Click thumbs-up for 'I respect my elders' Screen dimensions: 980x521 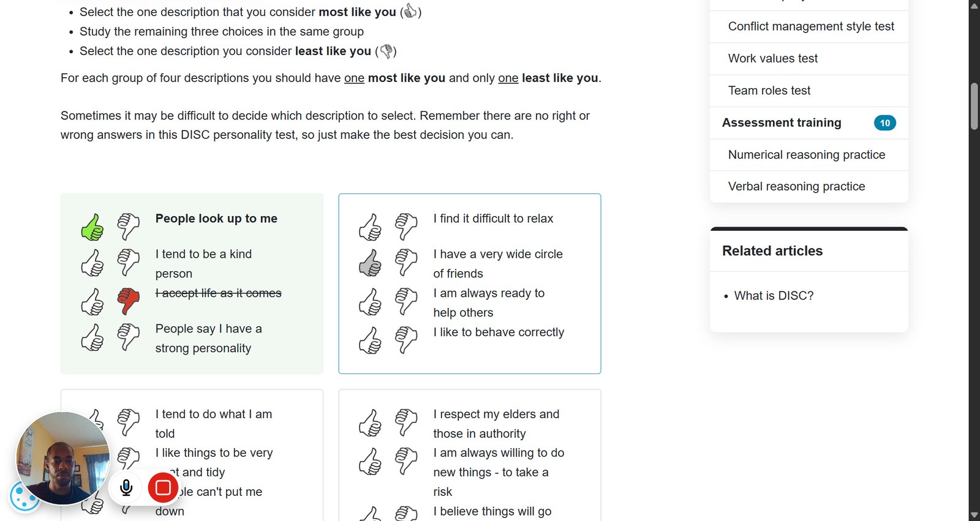click(x=371, y=423)
